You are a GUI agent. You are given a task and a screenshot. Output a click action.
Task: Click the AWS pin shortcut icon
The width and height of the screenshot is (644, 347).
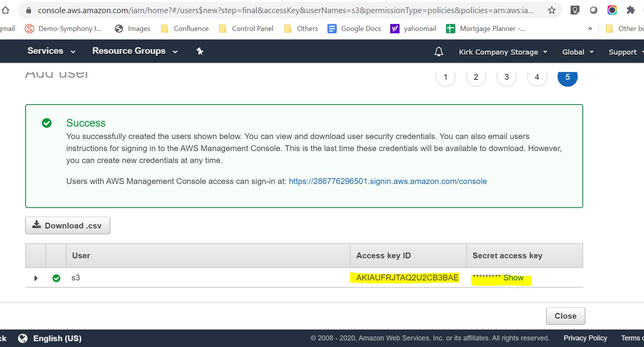[200, 51]
